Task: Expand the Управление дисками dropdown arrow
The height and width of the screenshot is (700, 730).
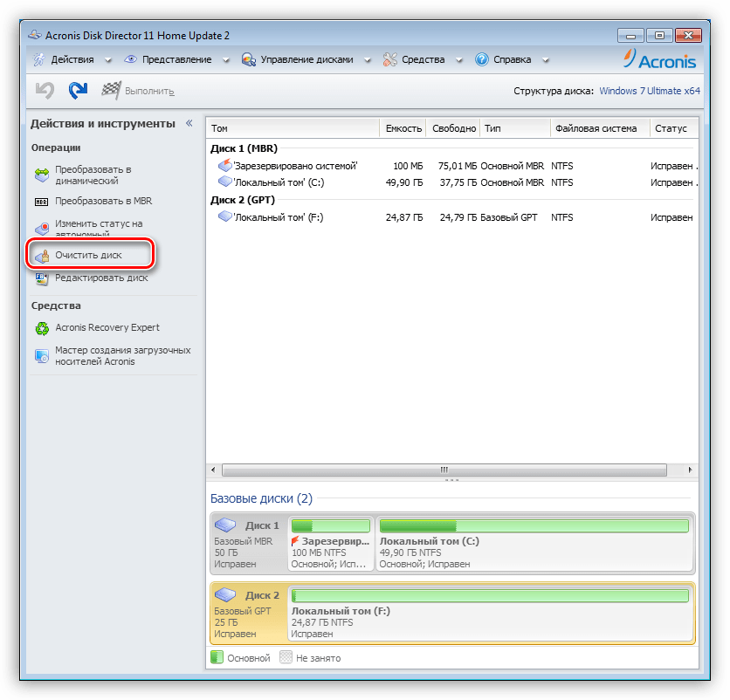Action: coord(368,60)
